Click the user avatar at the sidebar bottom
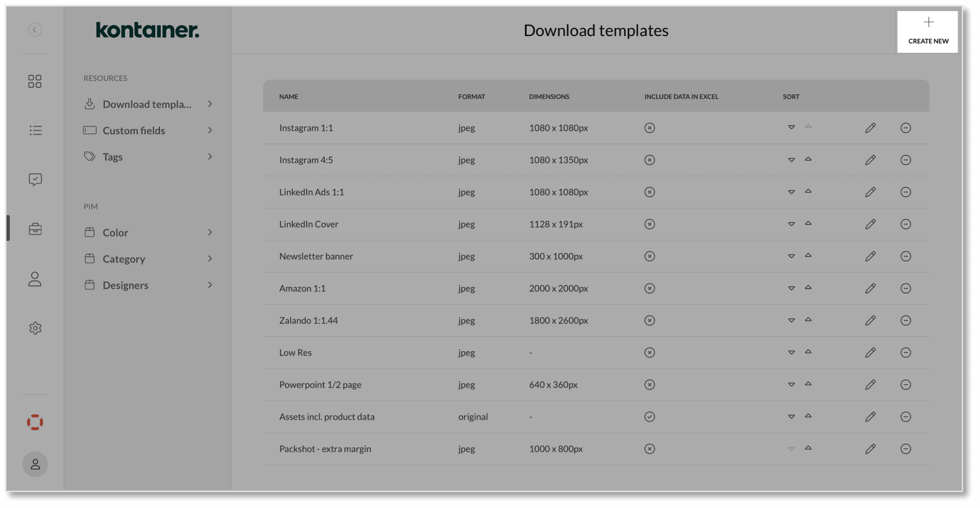The height and width of the screenshot is (508, 980). (x=35, y=465)
